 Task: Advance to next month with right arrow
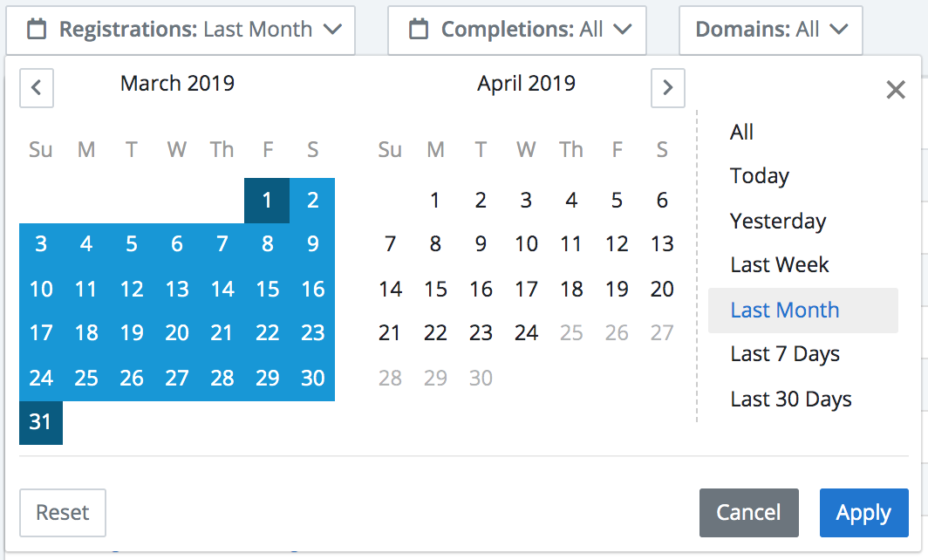coord(667,88)
